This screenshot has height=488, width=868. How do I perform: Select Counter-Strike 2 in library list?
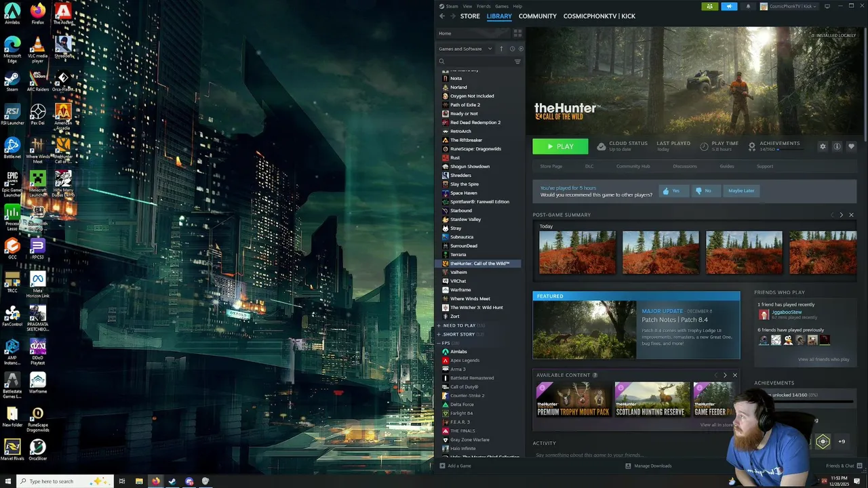pos(467,396)
